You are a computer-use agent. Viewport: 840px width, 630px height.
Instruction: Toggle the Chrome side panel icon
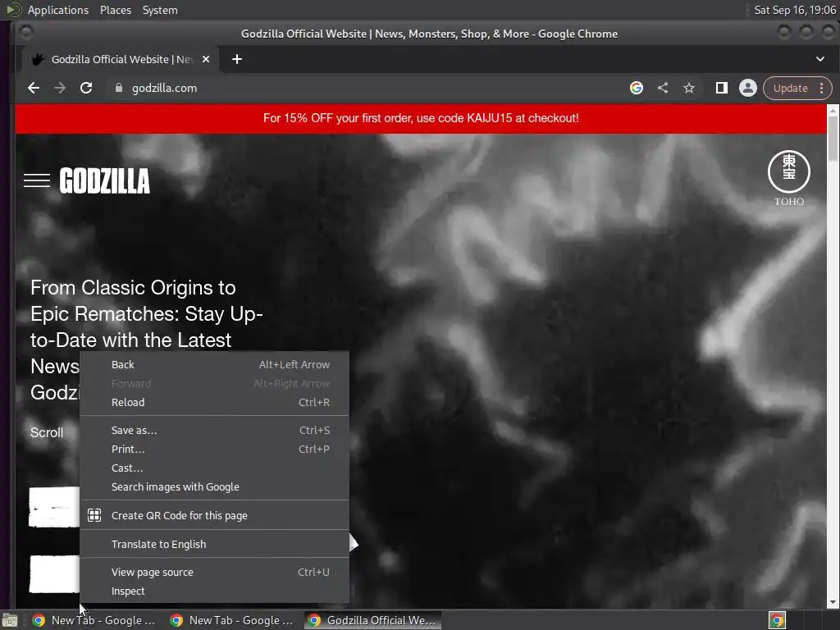(722, 88)
